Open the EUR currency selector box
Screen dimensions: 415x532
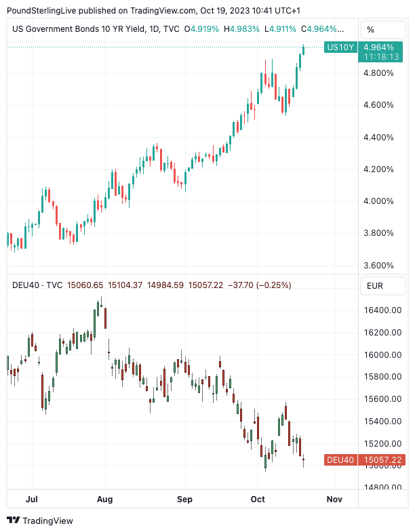tap(383, 285)
